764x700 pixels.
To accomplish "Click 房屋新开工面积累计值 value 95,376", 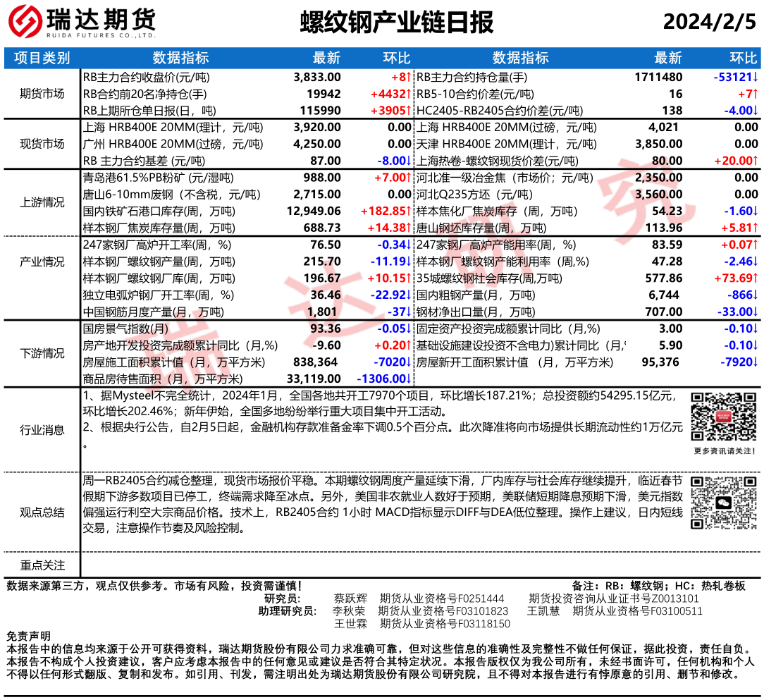I will 660,362.
